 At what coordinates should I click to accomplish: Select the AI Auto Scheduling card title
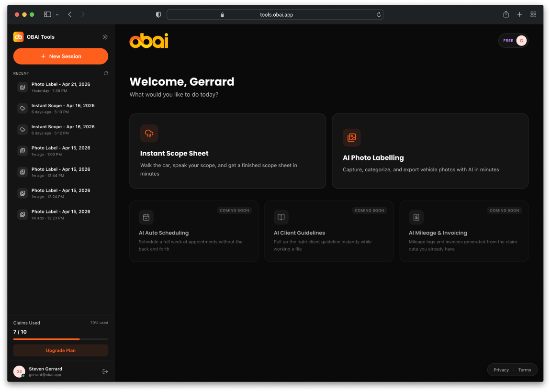(x=164, y=233)
